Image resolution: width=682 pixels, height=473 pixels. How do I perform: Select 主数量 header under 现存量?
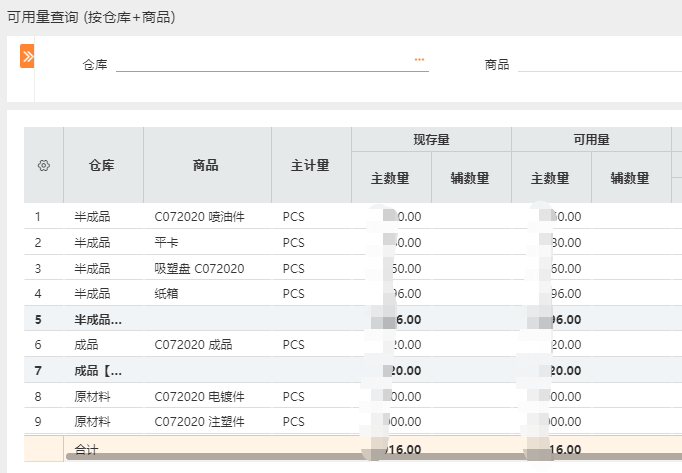(x=391, y=179)
